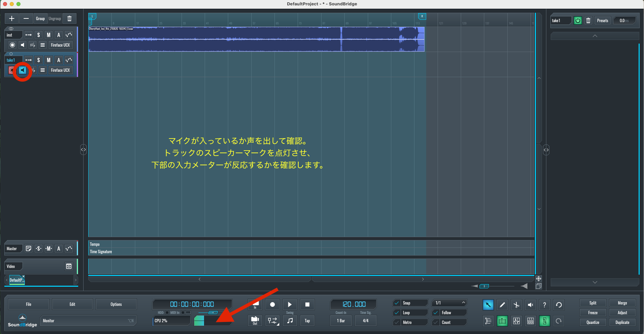
Task: Show automation curve for take1 track
Action: click(x=69, y=60)
